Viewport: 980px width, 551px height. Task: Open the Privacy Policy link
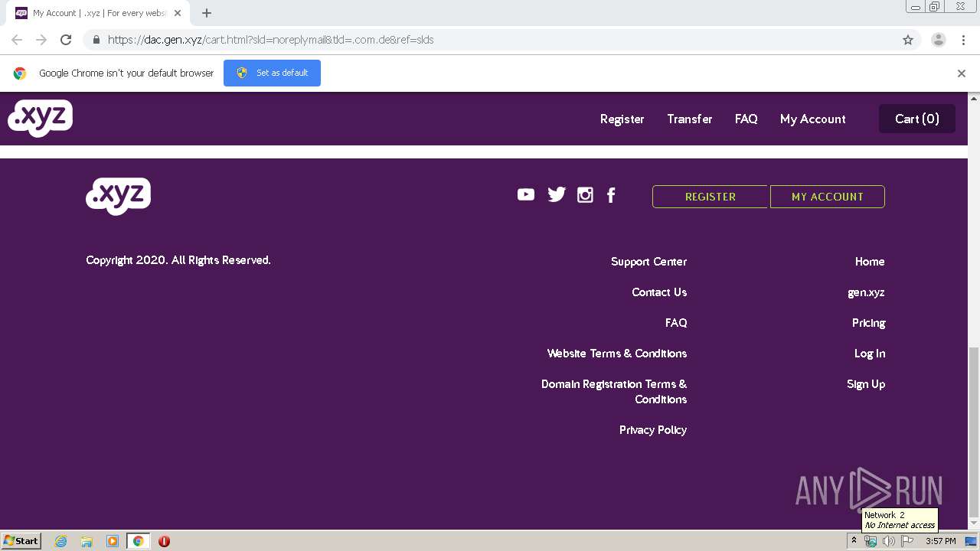pyautogui.click(x=653, y=430)
